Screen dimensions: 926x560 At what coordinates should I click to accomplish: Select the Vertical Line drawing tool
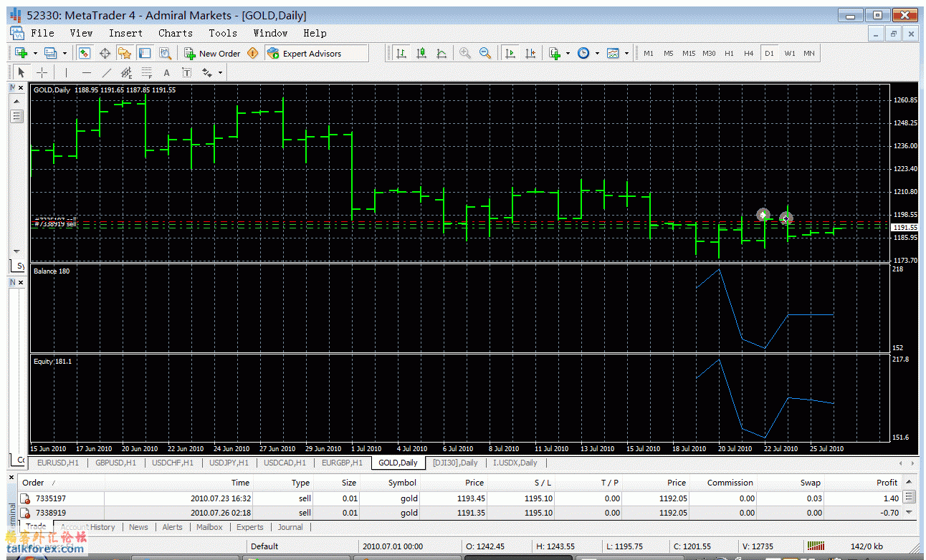point(66,72)
